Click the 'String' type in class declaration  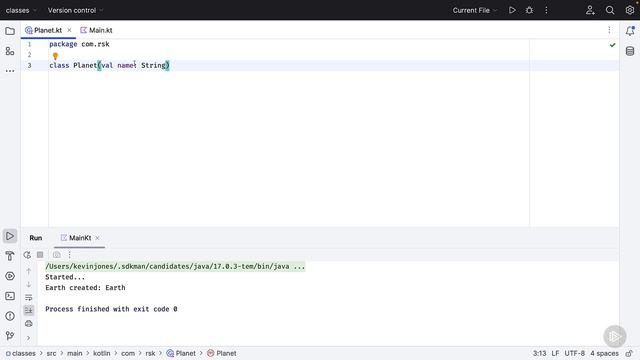pyautogui.click(x=153, y=65)
